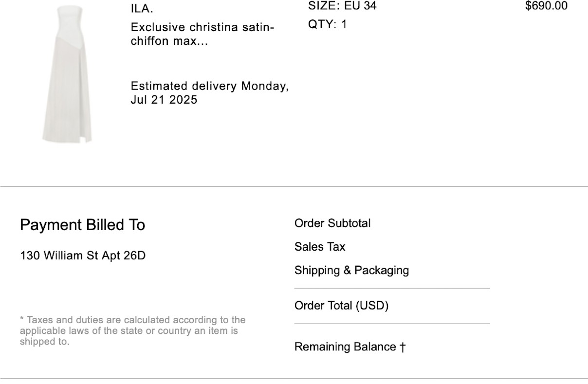Click the Sales Tax label
Image resolution: width=588 pixels, height=384 pixels.
pyautogui.click(x=320, y=247)
